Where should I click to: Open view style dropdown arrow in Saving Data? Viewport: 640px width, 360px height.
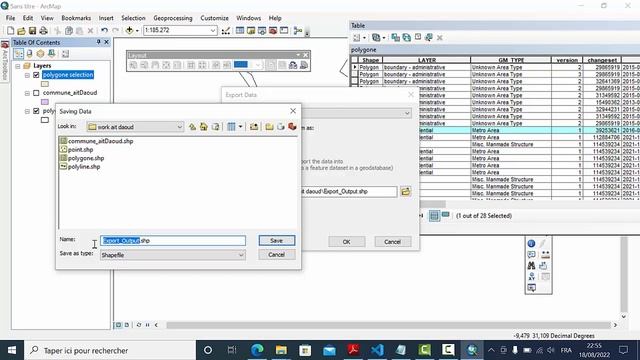coord(240,127)
